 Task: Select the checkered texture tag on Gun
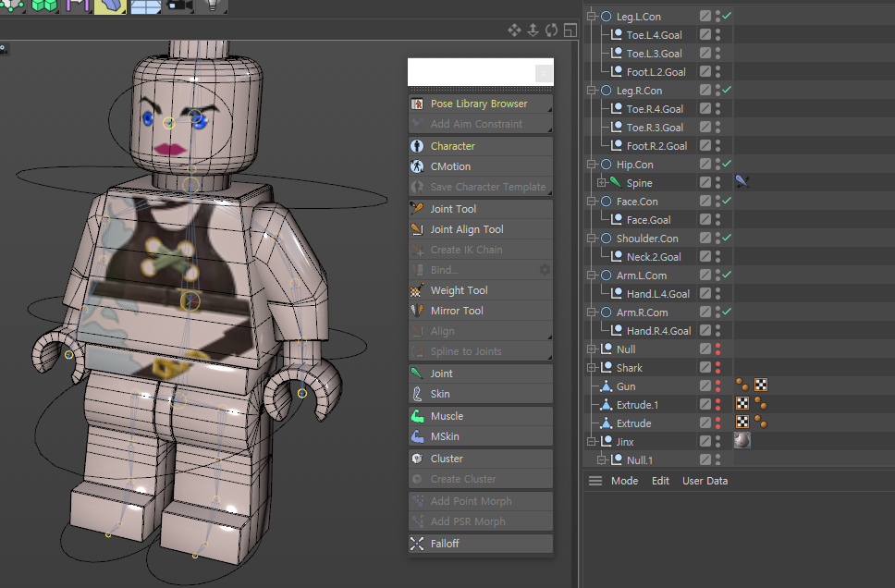tap(761, 386)
